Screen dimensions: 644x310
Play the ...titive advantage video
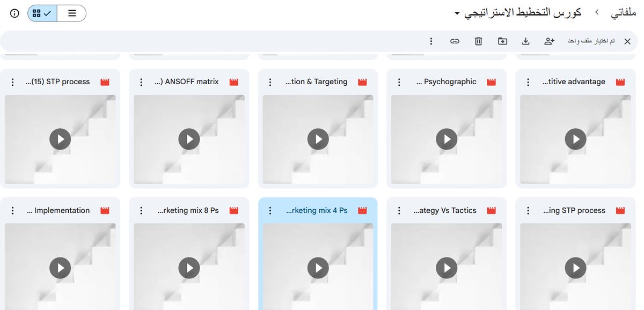576,139
